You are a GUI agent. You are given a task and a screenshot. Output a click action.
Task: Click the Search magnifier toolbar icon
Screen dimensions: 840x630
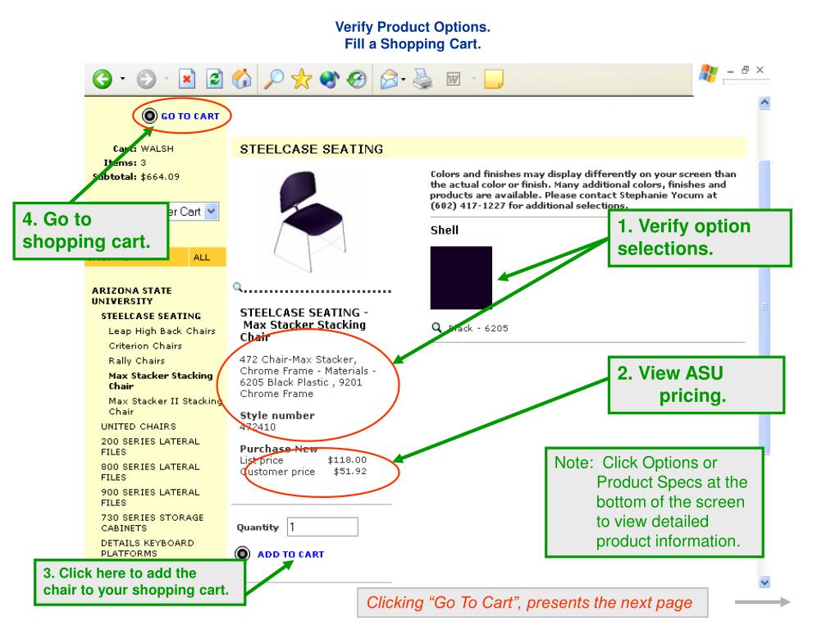(274, 80)
